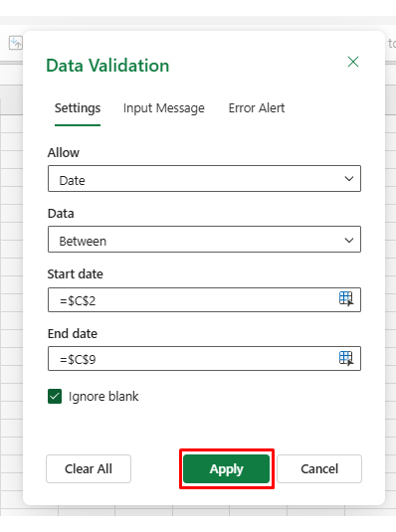
Task: Select range icon for Start date
Action: pos(346,299)
